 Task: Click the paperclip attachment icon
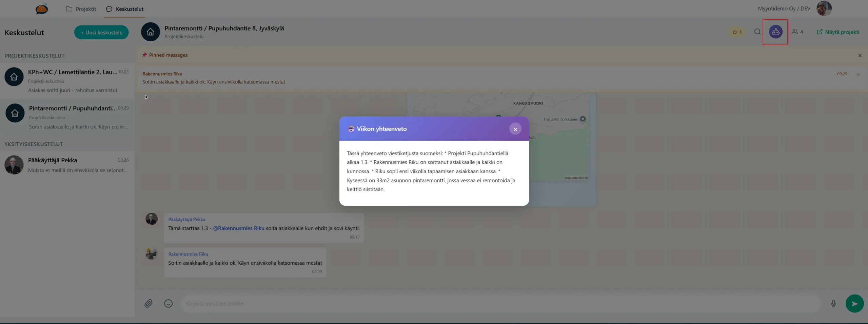pos(148,303)
